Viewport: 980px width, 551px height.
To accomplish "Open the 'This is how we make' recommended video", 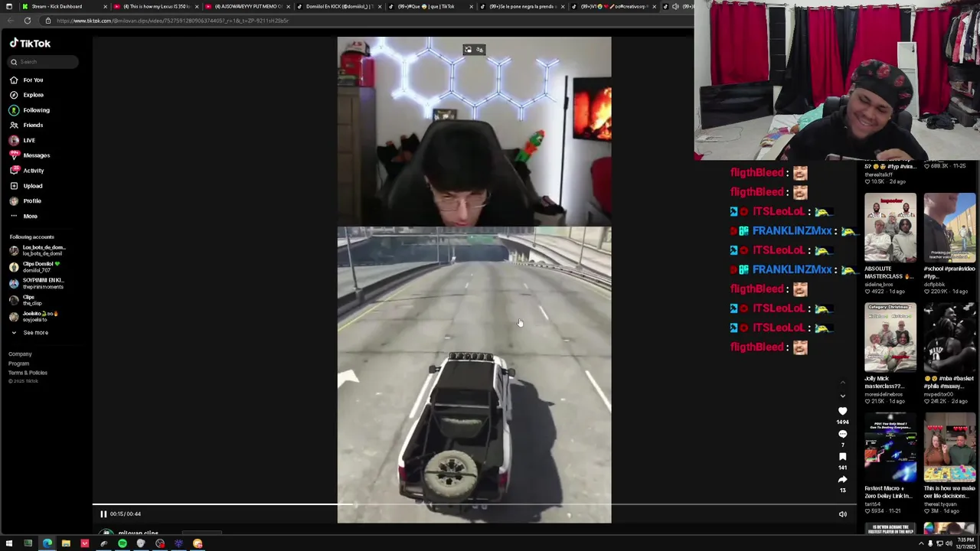I will (x=949, y=447).
